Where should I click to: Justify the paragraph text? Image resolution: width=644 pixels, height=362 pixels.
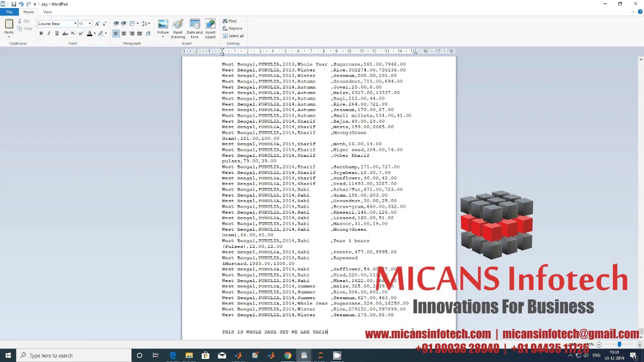click(x=140, y=34)
